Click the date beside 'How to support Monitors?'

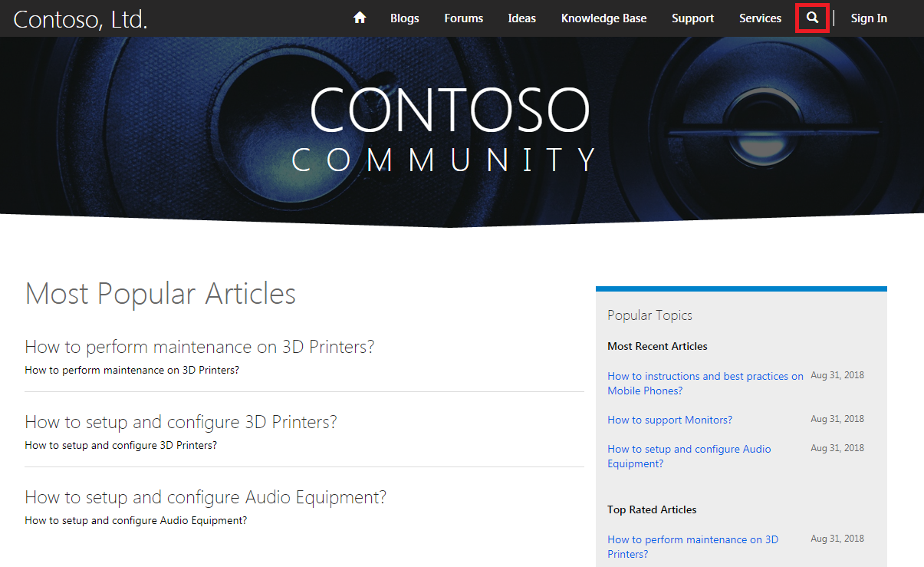pyautogui.click(x=837, y=419)
